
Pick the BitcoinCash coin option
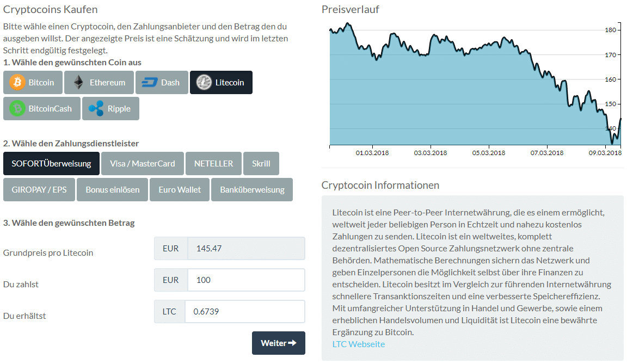point(42,108)
